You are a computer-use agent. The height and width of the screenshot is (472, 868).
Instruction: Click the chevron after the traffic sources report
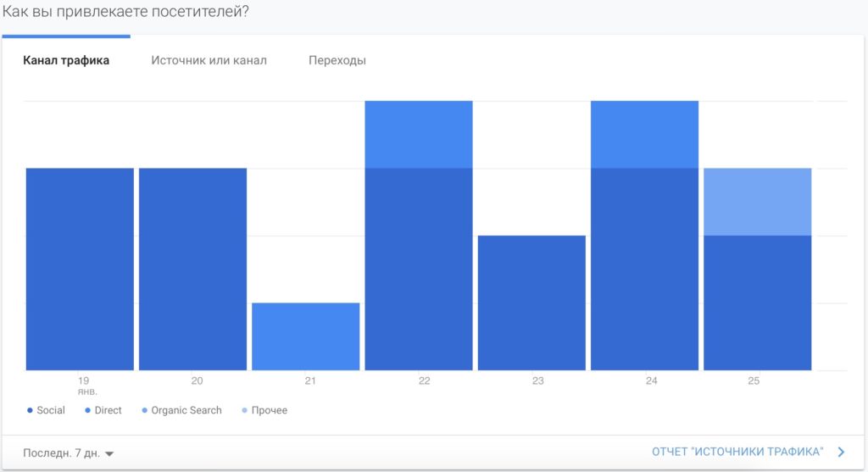(841, 453)
